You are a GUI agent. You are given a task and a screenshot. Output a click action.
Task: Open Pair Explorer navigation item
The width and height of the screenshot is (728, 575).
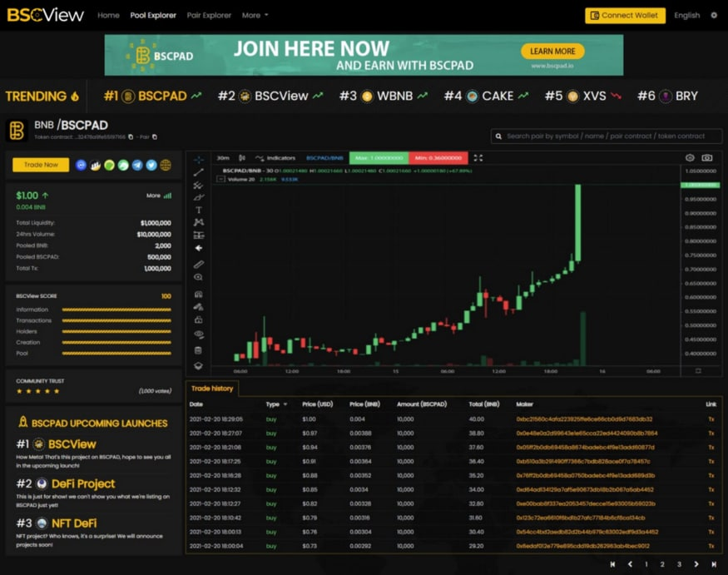(x=209, y=15)
